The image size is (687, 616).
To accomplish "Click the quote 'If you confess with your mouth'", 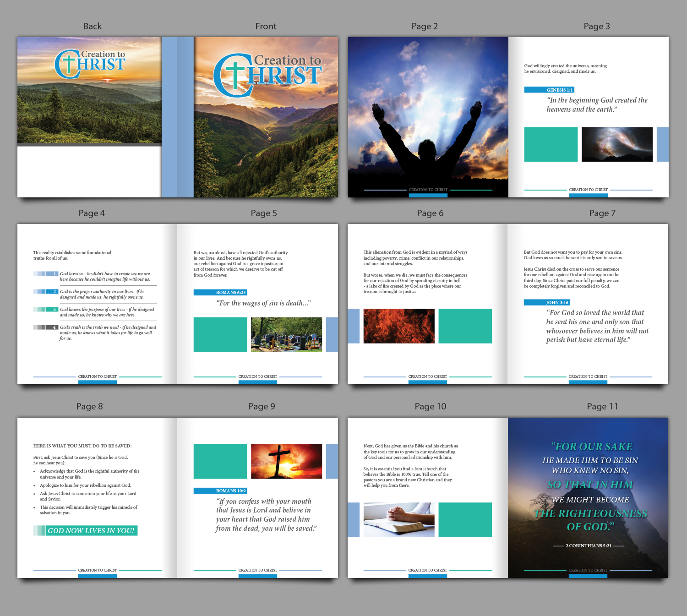I will [266, 515].
